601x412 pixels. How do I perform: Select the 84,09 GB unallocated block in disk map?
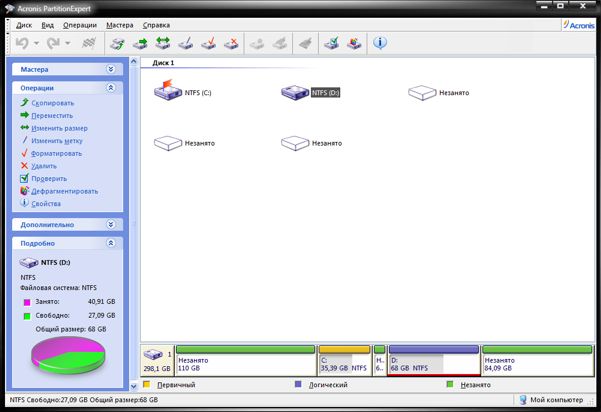(x=536, y=362)
